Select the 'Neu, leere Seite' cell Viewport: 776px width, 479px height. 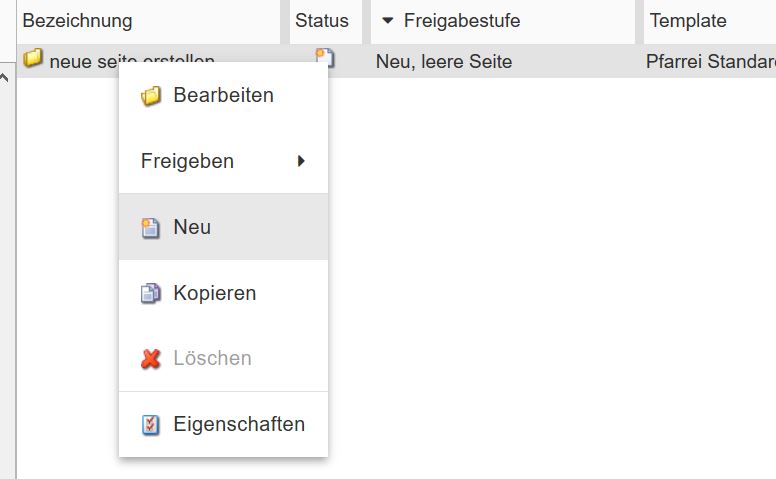pos(444,62)
